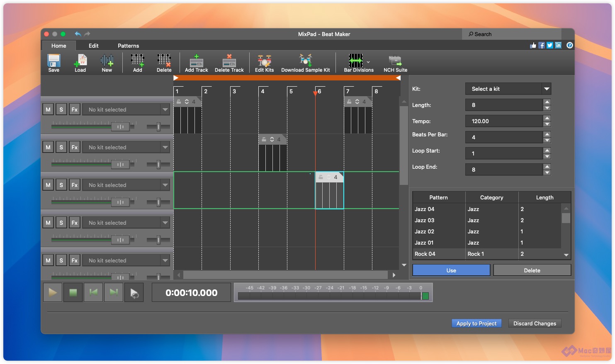This screenshot has height=364, width=615.
Task: Click the Redo arrow in title bar
Action: coord(87,34)
